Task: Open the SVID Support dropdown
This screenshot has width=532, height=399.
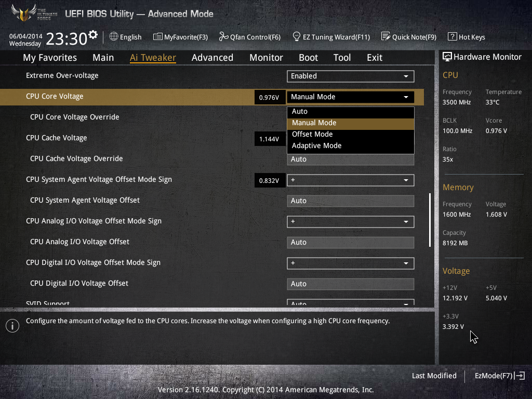Action: click(351, 302)
